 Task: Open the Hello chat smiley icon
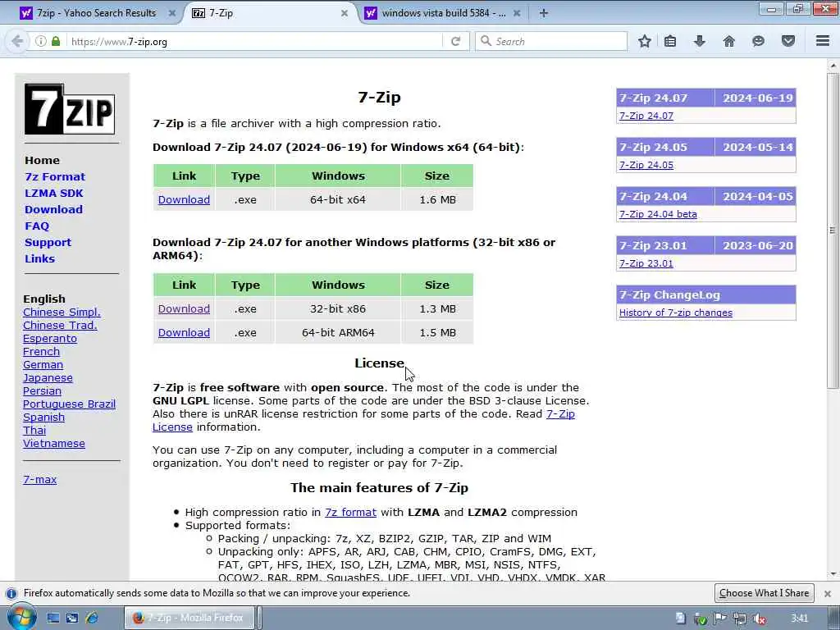(x=758, y=41)
